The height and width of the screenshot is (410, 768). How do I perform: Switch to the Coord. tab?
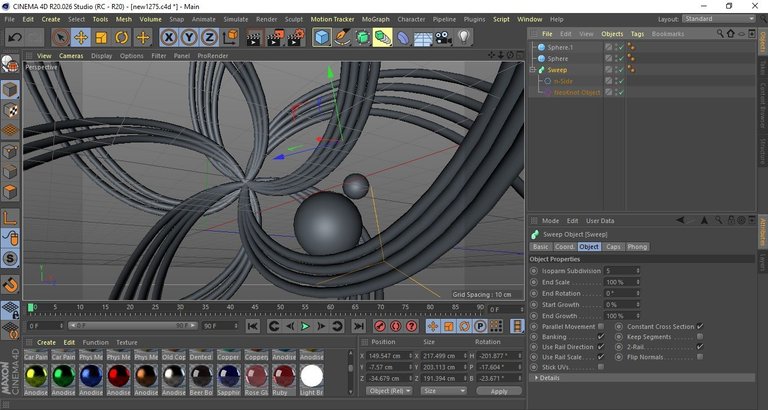click(565, 247)
